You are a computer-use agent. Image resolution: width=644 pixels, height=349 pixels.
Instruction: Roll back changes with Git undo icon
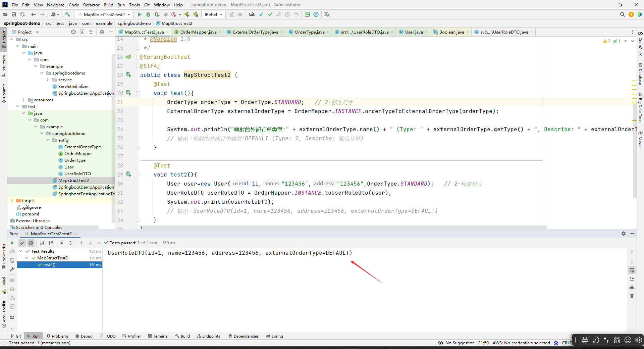296,14
